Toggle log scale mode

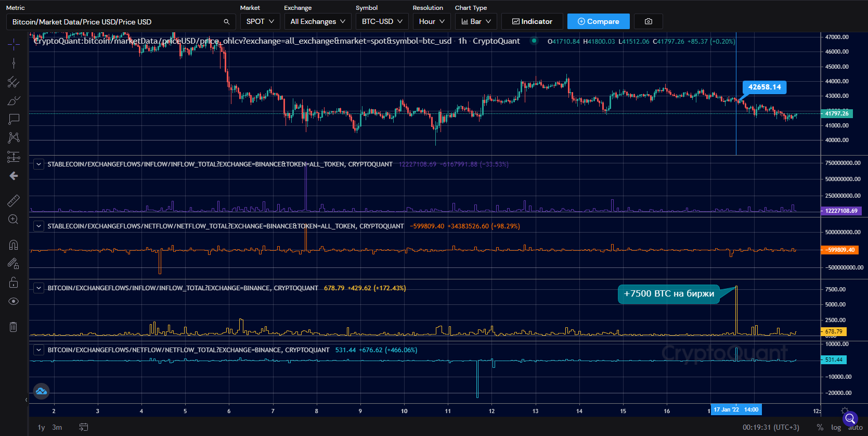click(836, 427)
